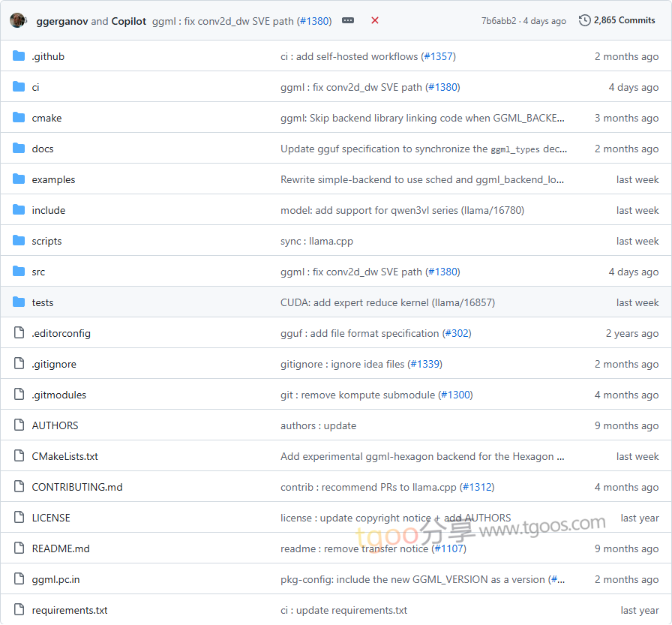This screenshot has width=672, height=625.
Task: Open the include directory
Action: (x=49, y=210)
